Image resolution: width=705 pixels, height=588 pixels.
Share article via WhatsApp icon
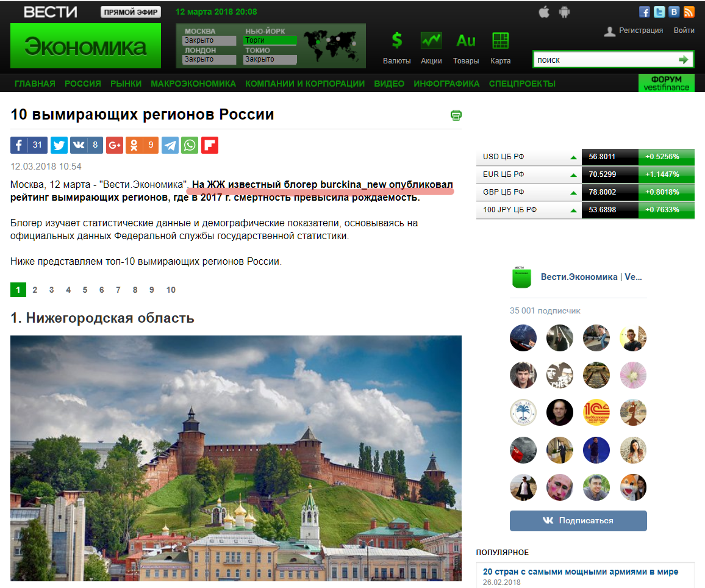190,145
